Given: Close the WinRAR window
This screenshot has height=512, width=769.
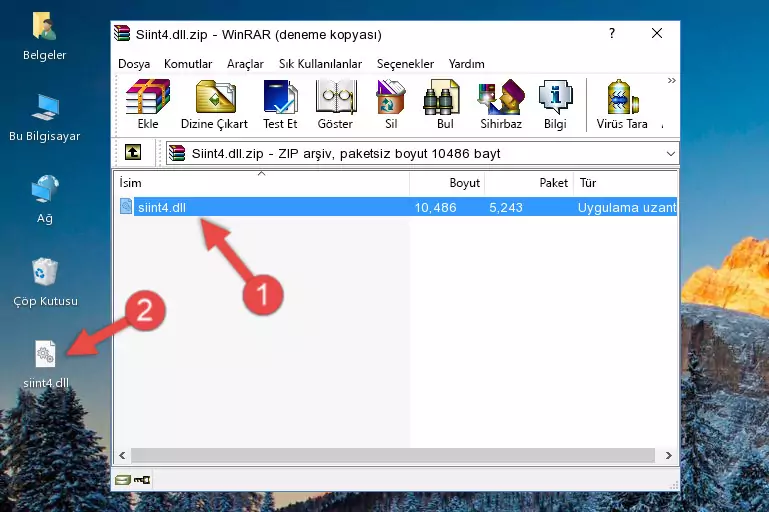Looking at the screenshot, I should click(x=657, y=33).
